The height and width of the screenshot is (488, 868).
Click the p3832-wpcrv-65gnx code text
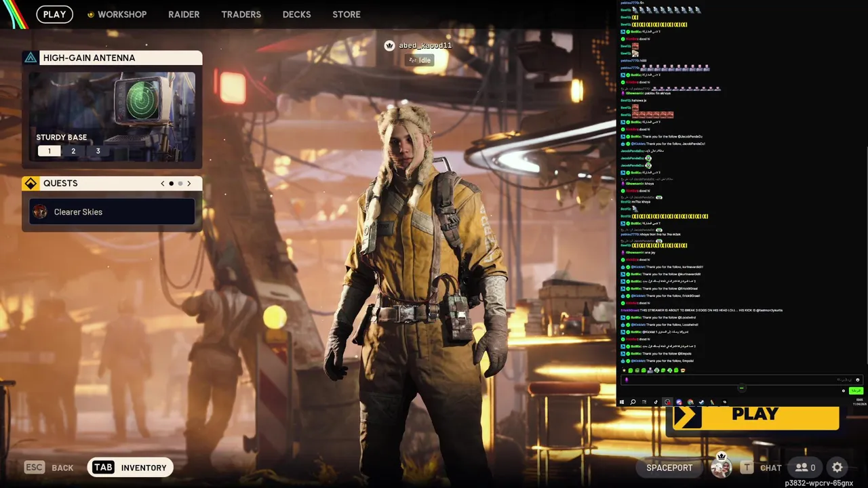point(818,483)
